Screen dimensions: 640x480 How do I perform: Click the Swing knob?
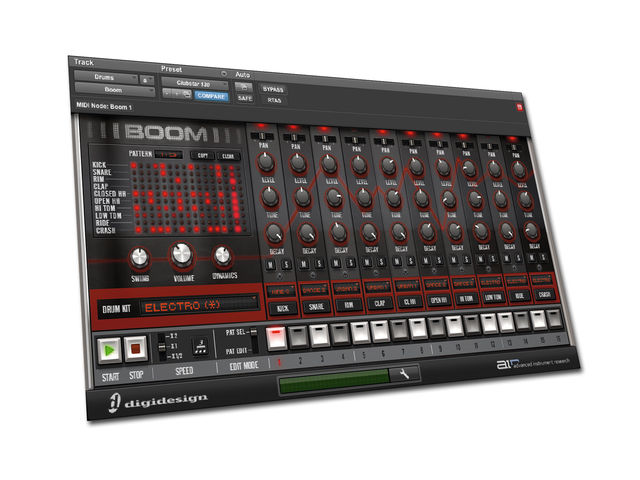(139, 258)
